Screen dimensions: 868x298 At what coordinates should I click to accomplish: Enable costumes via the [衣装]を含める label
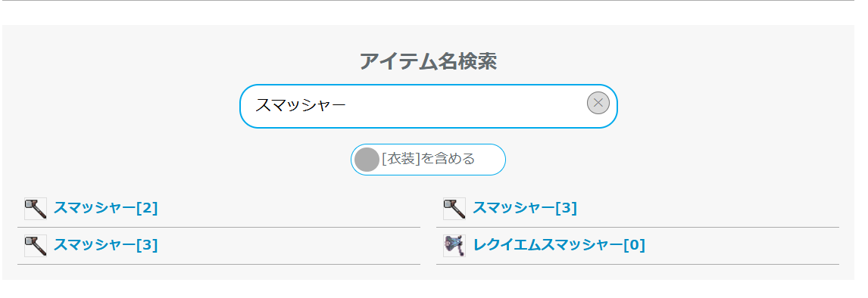click(429, 160)
